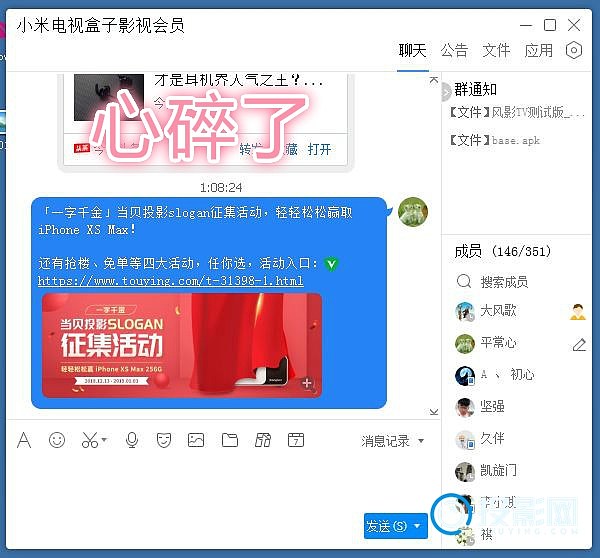The height and width of the screenshot is (558, 600).
Task: Select the screenshot scissors tool
Action: (x=90, y=440)
